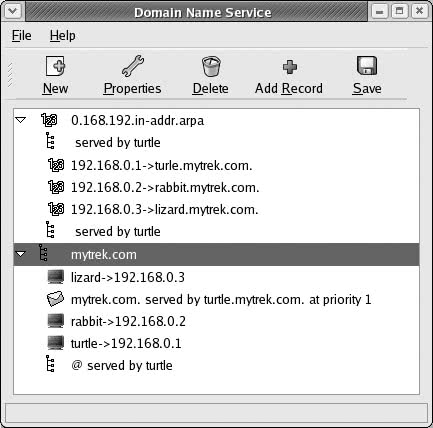Save configuration with the floppy disk icon

tap(367, 66)
